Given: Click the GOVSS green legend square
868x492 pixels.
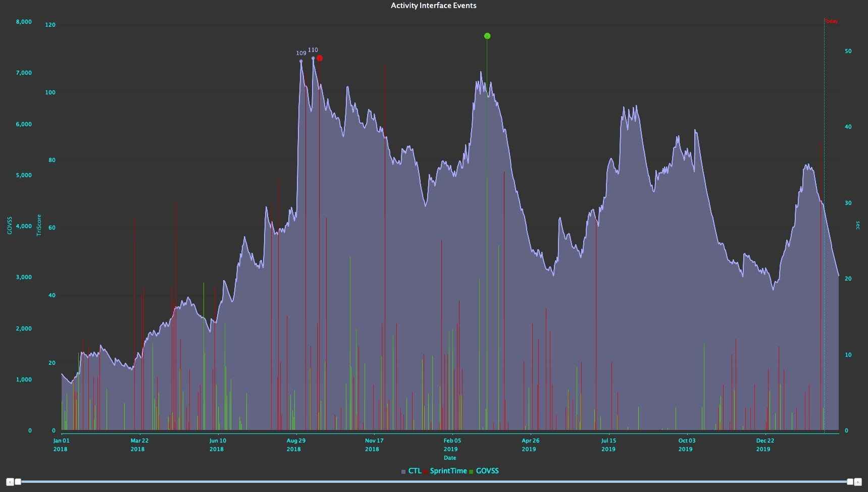Looking at the screenshot, I should pyautogui.click(x=471, y=471).
